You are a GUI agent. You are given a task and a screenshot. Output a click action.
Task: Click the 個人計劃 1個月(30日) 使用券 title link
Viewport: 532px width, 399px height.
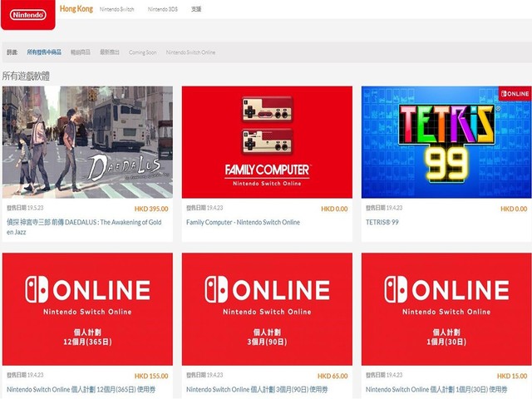pos(436,390)
